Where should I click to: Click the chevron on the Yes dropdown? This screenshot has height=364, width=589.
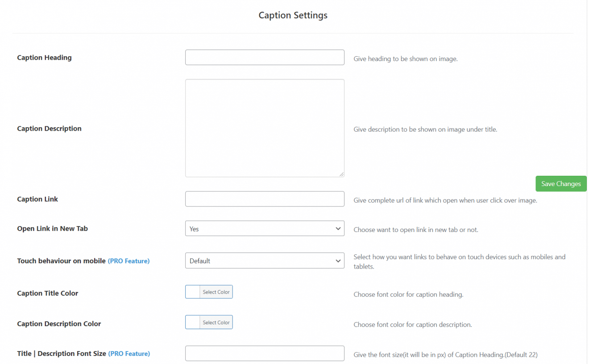(338, 228)
